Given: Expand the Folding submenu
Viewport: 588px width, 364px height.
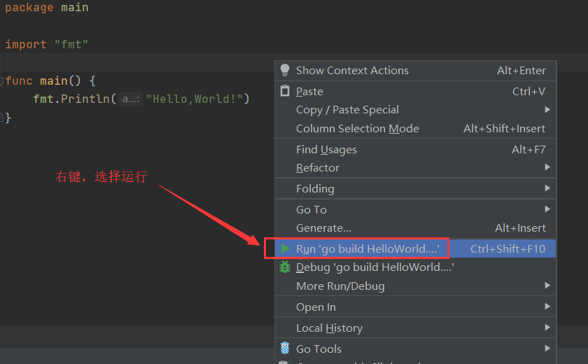Looking at the screenshot, I should tap(315, 188).
